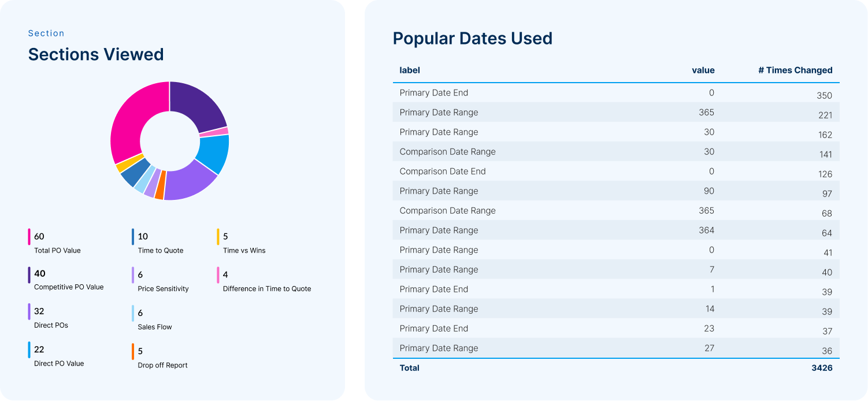Click the Total row value 3426

tap(822, 368)
